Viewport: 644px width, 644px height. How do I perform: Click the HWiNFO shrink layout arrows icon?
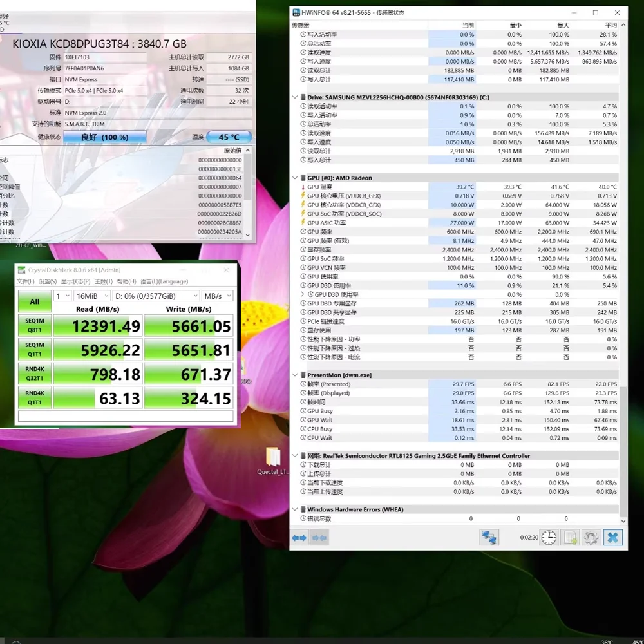click(x=319, y=538)
